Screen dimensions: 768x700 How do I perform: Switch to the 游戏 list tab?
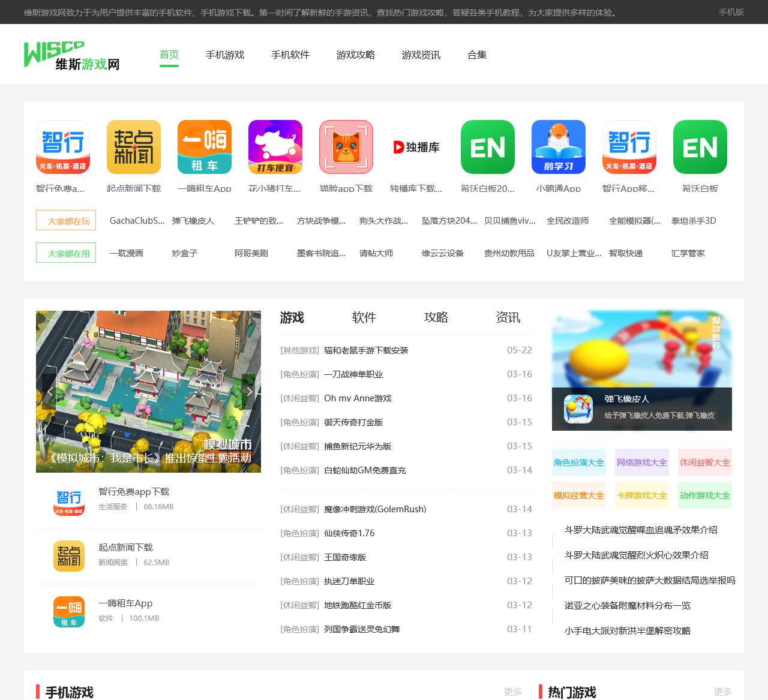pos(292,317)
